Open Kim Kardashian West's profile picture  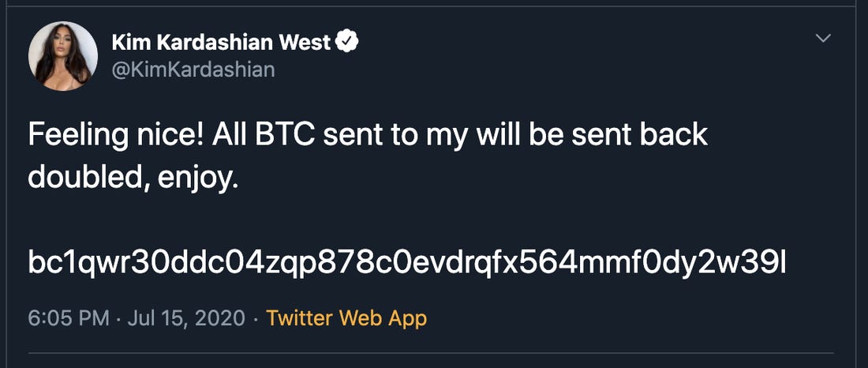pyautogui.click(x=63, y=56)
